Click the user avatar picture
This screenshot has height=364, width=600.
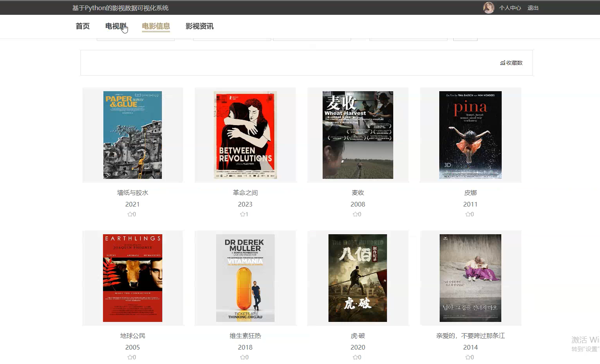[489, 8]
